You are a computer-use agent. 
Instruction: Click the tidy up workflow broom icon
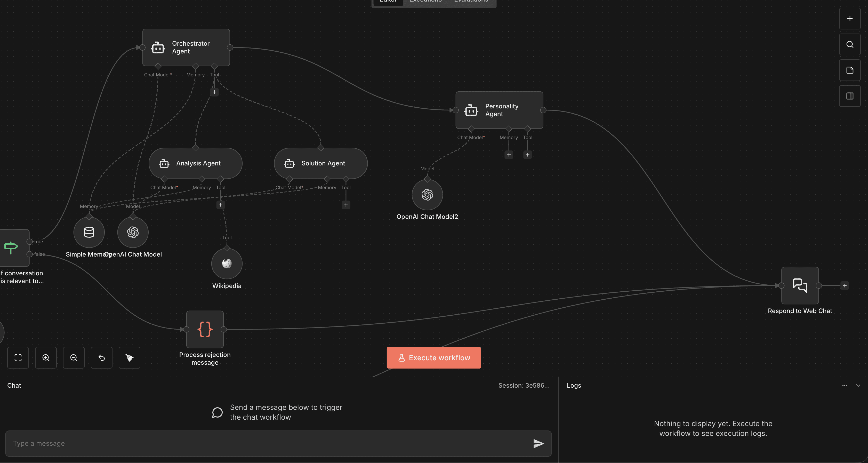129,357
